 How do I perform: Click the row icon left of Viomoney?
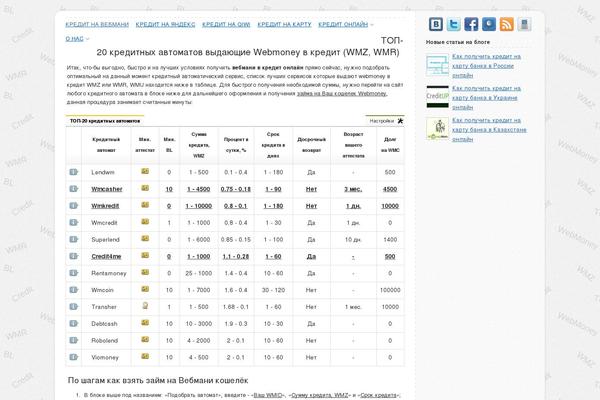[x=73, y=357]
